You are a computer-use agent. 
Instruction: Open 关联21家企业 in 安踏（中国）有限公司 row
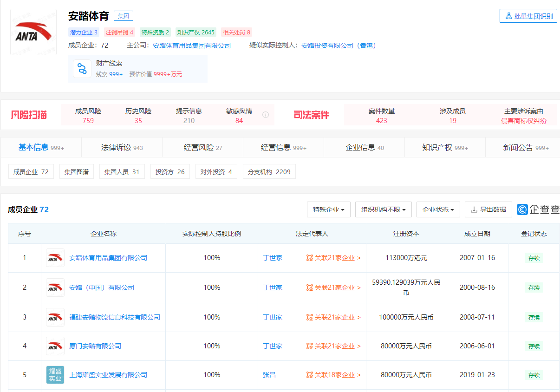[x=333, y=287]
